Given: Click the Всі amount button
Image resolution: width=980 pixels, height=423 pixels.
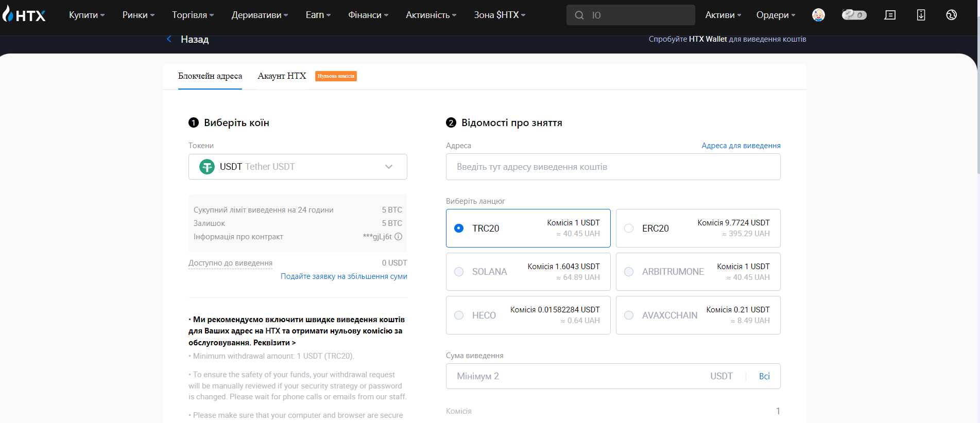Looking at the screenshot, I should [764, 376].
